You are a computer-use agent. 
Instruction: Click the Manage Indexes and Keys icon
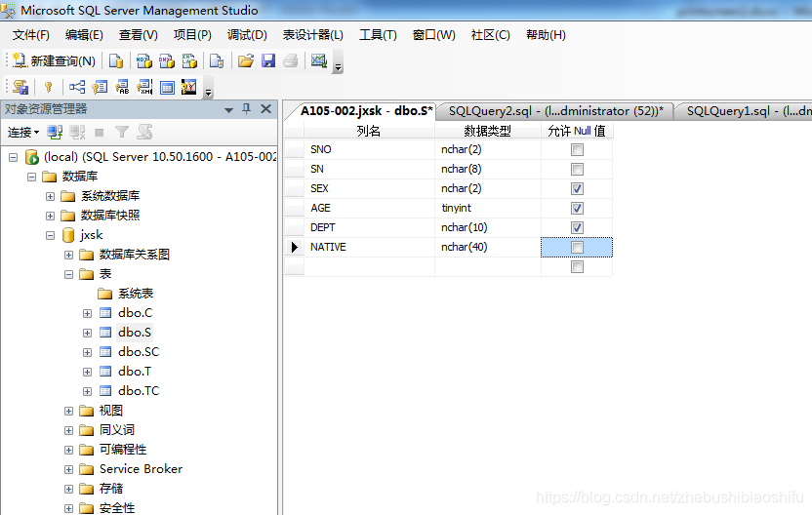click(x=100, y=87)
